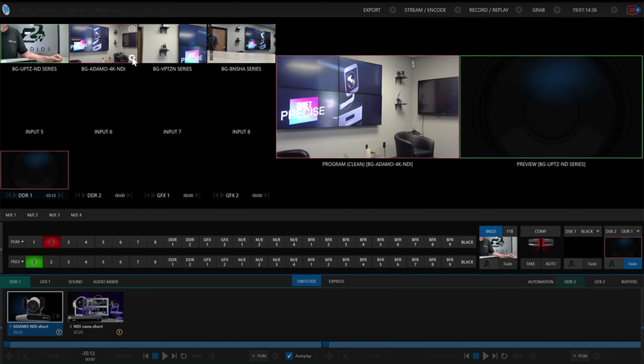Image resolution: width=644 pixels, height=364 pixels.
Task: Toggle loop icon in DDR 1 transport
Action: tap(183, 356)
